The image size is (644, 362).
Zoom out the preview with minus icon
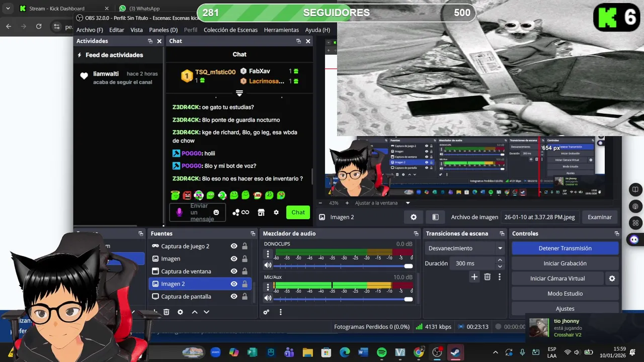(320, 203)
